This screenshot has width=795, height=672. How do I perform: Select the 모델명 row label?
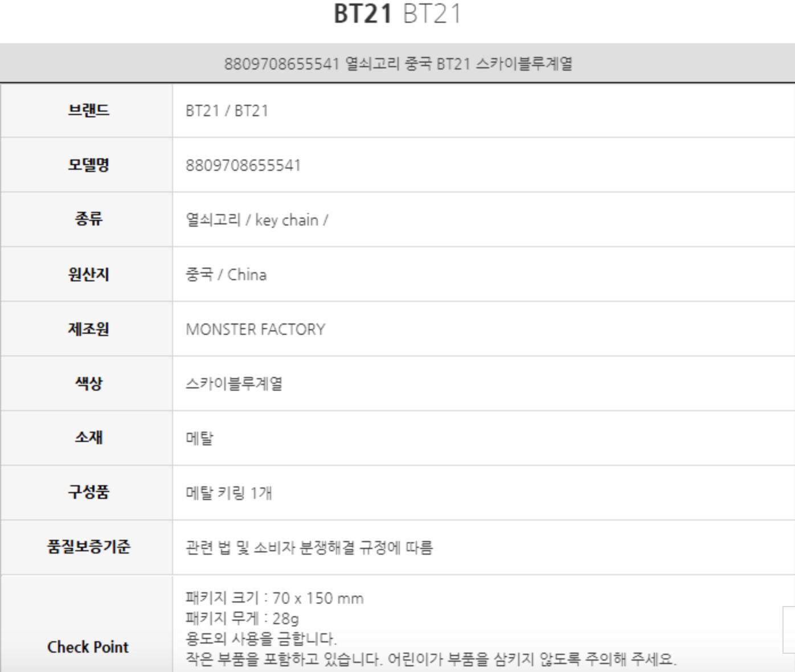[88, 165]
